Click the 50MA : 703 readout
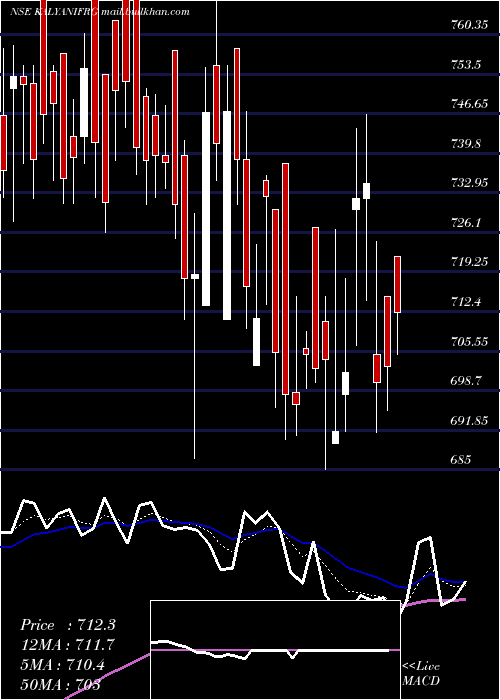Screen dimensions: 500x700 (60, 685)
